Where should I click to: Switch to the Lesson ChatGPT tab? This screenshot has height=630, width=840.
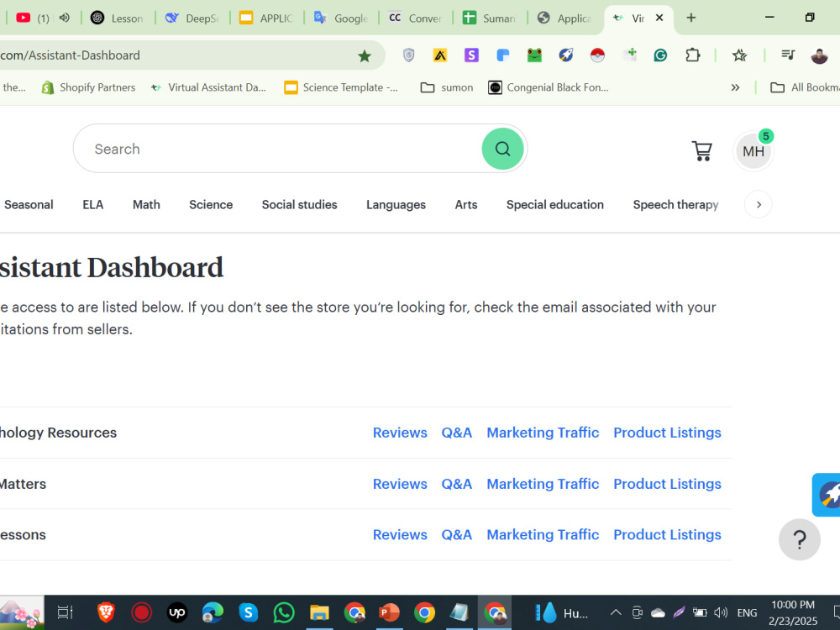[x=118, y=18]
